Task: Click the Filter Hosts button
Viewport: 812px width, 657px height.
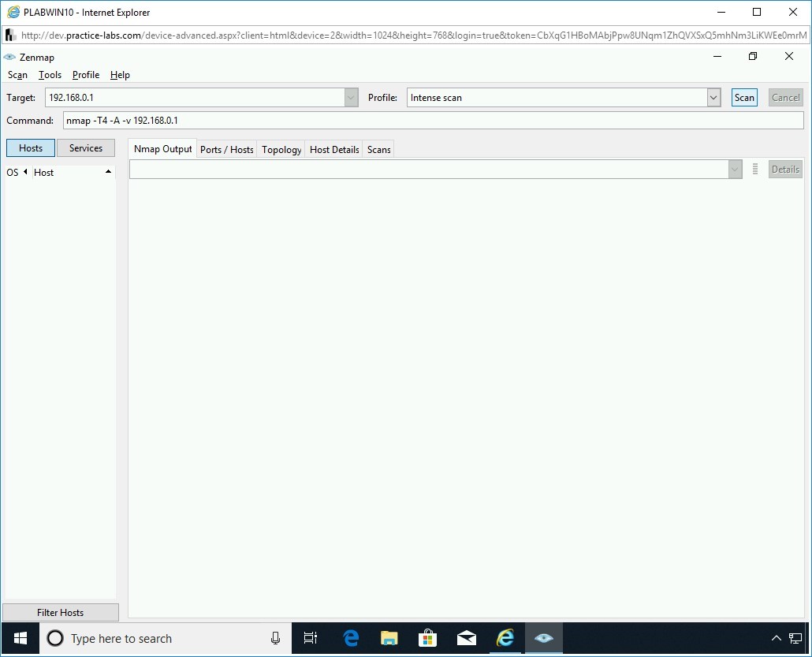Action: (x=60, y=612)
